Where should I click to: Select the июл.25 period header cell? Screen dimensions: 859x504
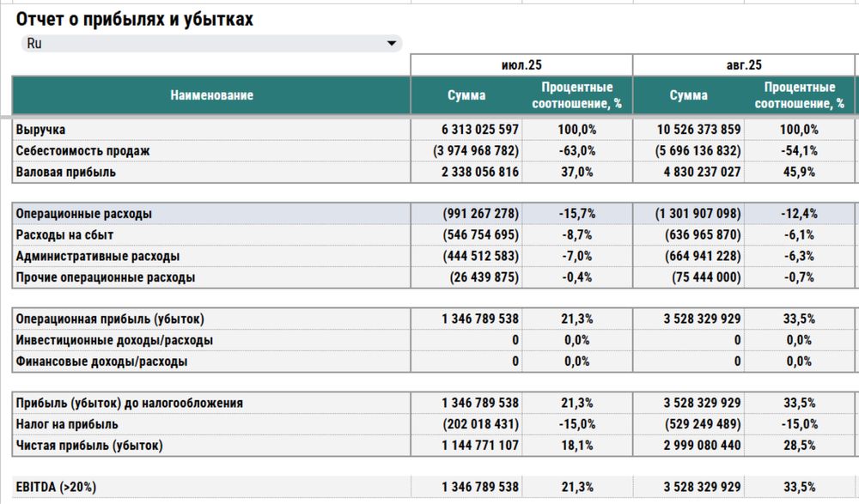click(x=521, y=64)
